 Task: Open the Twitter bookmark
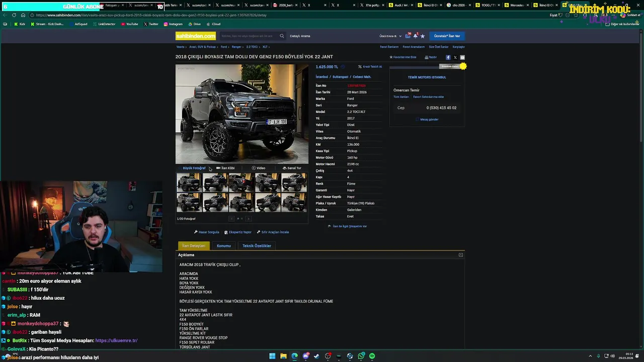coord(151,24)
